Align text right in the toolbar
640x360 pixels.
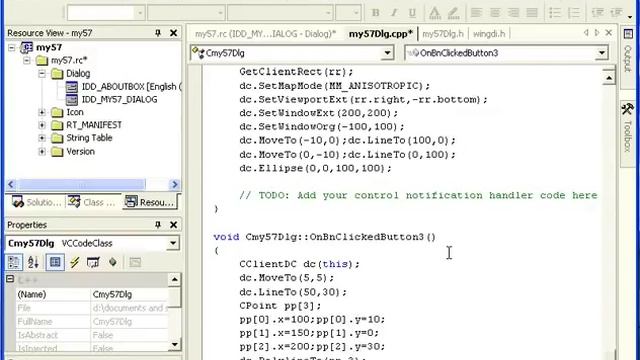pyautogui.click(x=513, y=13)
